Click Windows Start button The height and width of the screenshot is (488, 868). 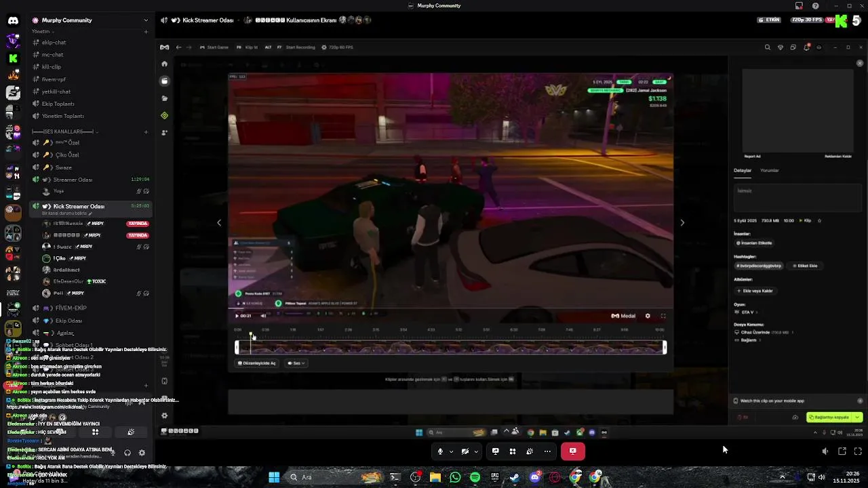[274, 477]
